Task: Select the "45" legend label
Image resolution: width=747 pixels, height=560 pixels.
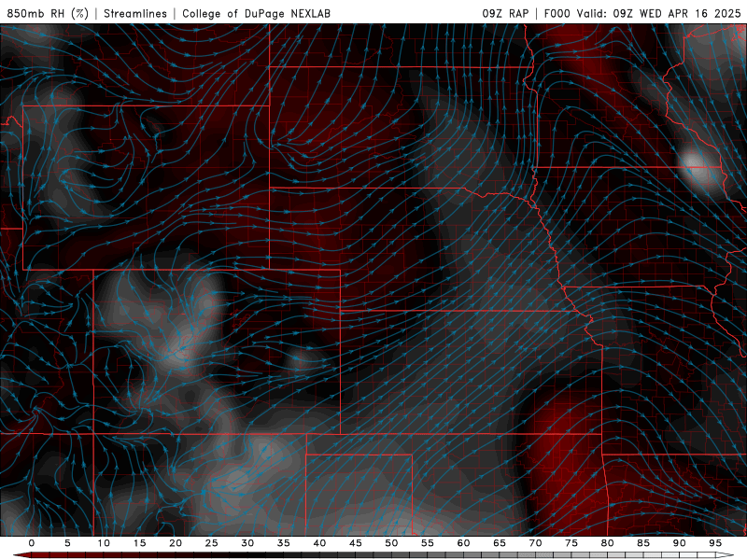Action: coord(356,543)
